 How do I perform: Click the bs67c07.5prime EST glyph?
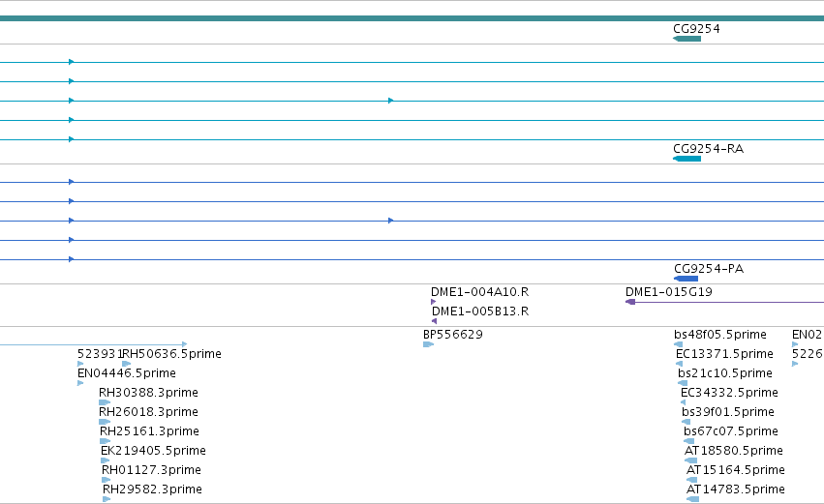pos(689,441)
